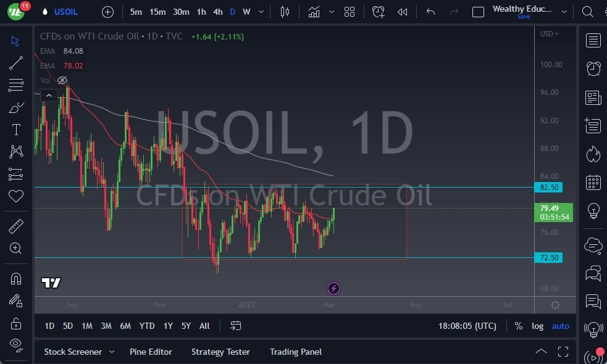Viewport: 607px width, 364px height.
Task: Switch to the Pine Editor tab
Action: coord(151,352)
